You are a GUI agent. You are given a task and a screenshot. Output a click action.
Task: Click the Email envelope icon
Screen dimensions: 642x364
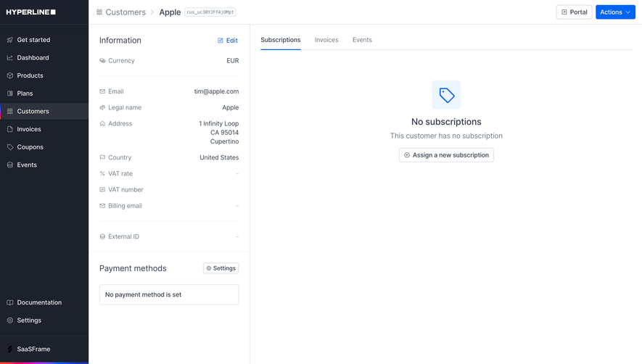(102, 91)
